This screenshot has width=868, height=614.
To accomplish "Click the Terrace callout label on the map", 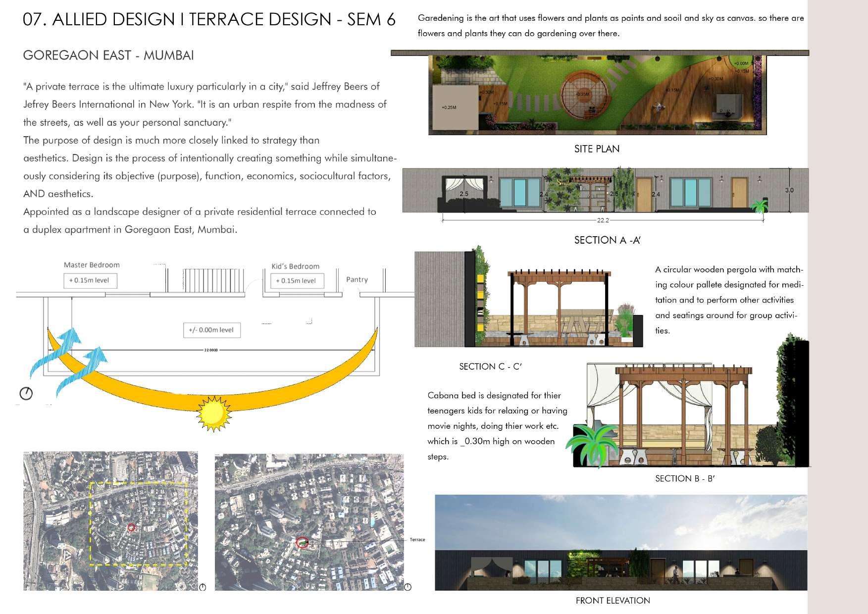I will point(417,540).
